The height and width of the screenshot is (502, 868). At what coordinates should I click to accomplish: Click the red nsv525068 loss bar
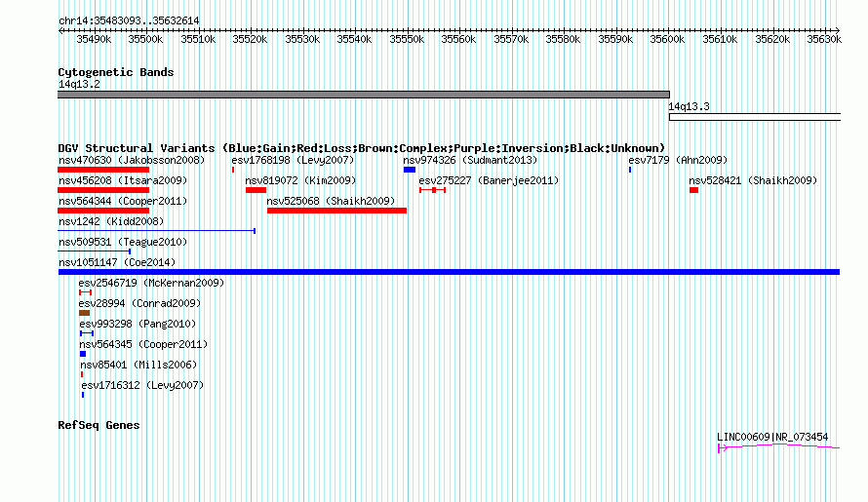click(x=336, y=211)
